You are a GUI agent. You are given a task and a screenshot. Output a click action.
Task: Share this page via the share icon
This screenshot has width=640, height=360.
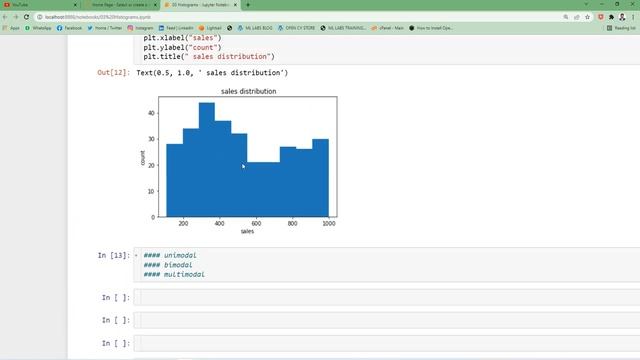577,17
